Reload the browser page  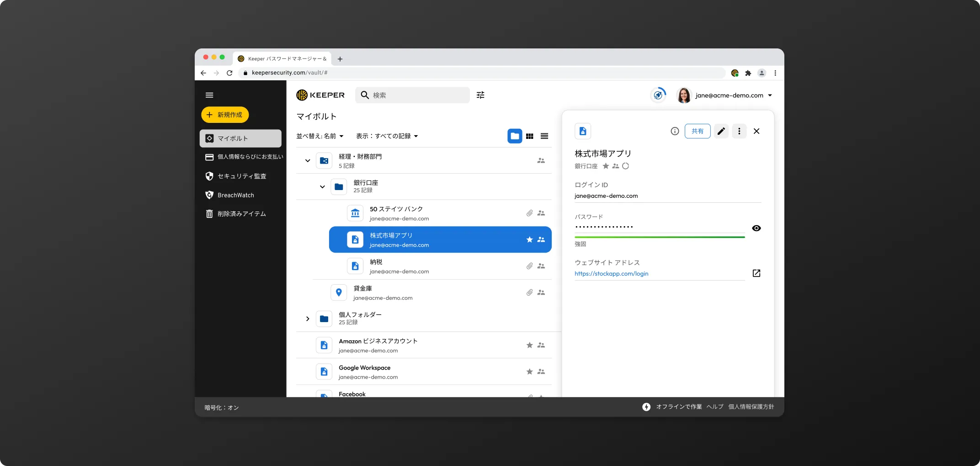229,73
